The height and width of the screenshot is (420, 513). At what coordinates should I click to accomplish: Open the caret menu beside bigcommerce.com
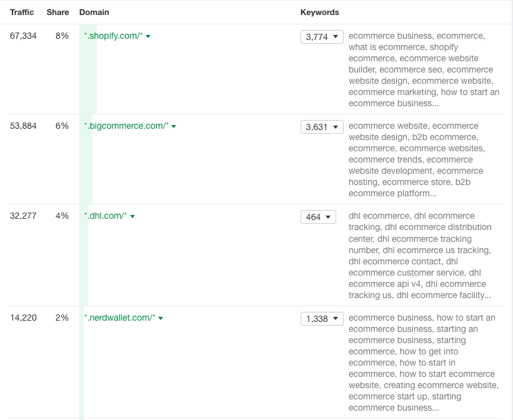coord(174,126)
